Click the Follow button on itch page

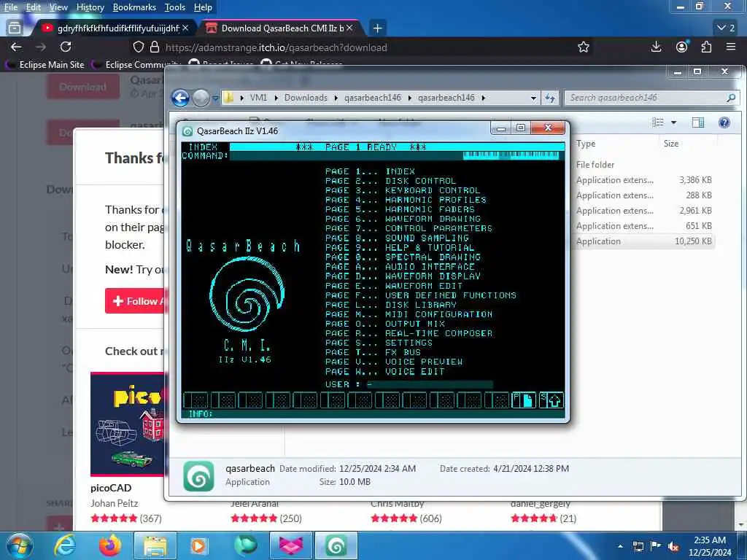tap(136, 301)
